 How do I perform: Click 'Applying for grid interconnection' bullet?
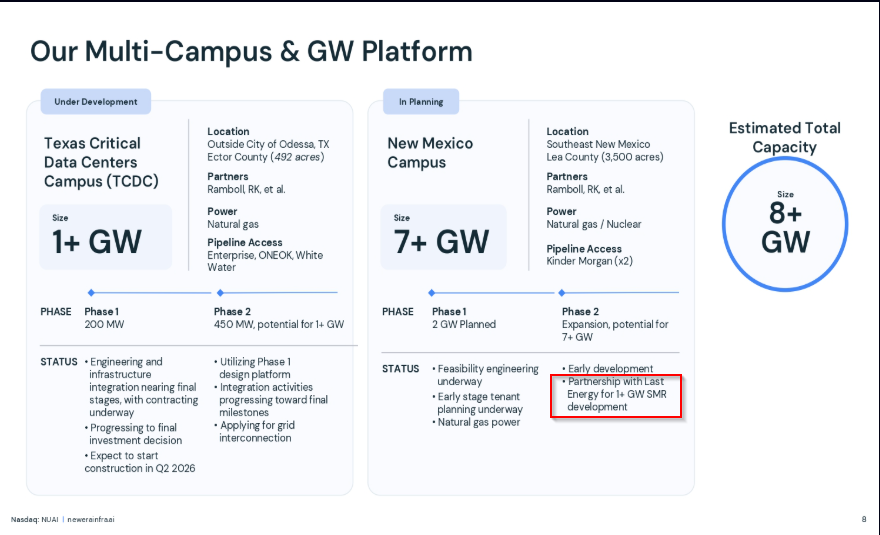[x=254, y=432]
